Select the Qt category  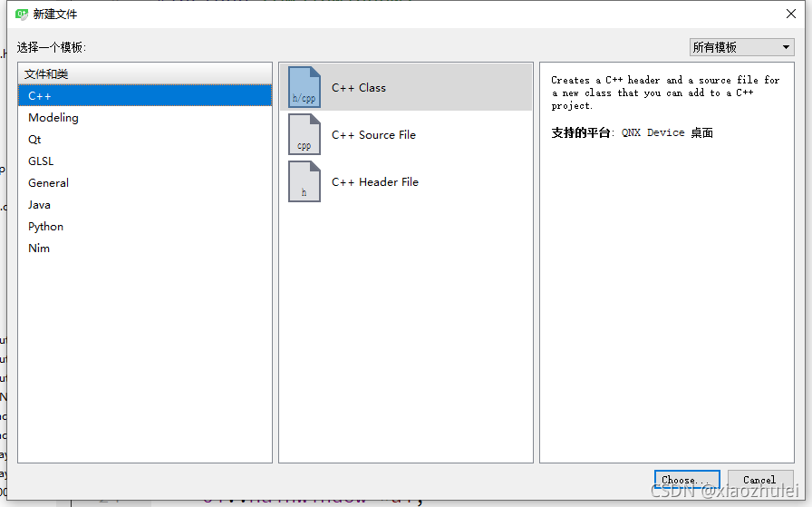pyautogui.click(x=145, y=140)
